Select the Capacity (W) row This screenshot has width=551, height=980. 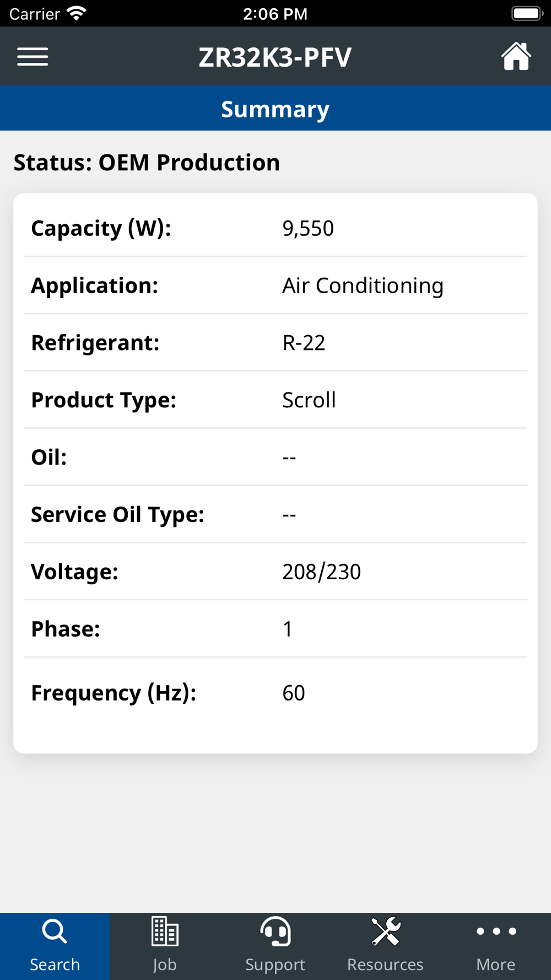pyautogui.click(x=275, y=228)
